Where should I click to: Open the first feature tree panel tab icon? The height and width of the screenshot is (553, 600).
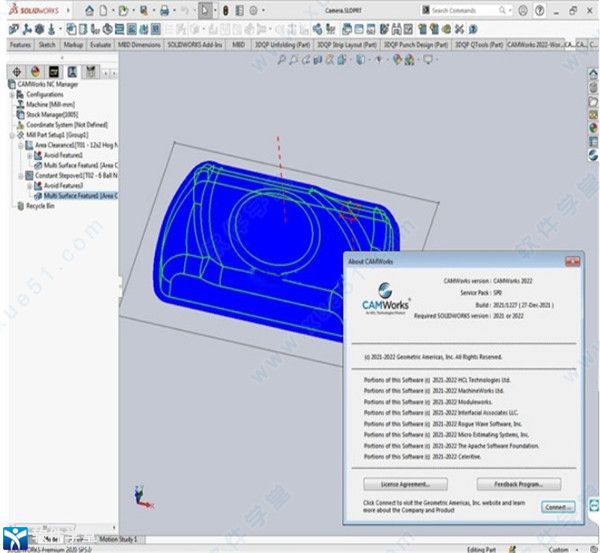(x=17, y=72)
